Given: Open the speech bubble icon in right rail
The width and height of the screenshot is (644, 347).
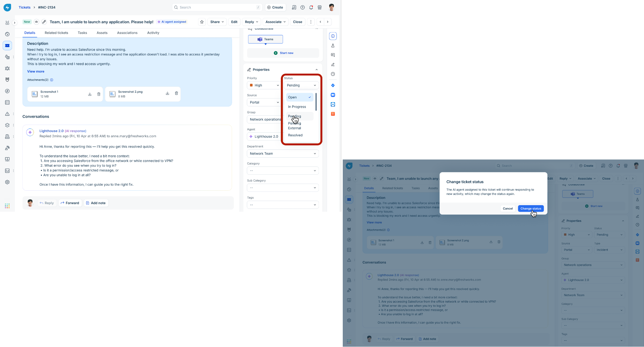Looking at the screenshot, I should [x=333, y=55].
